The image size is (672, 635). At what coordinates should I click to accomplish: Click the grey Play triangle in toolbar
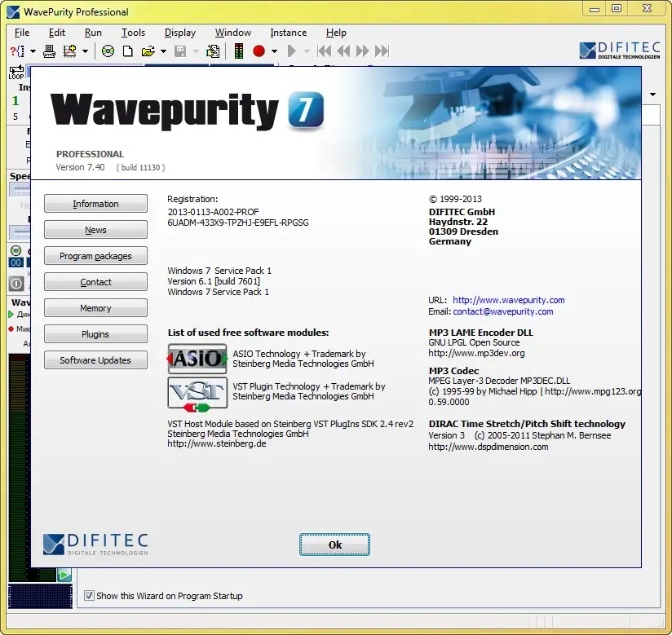pos(292,51)
